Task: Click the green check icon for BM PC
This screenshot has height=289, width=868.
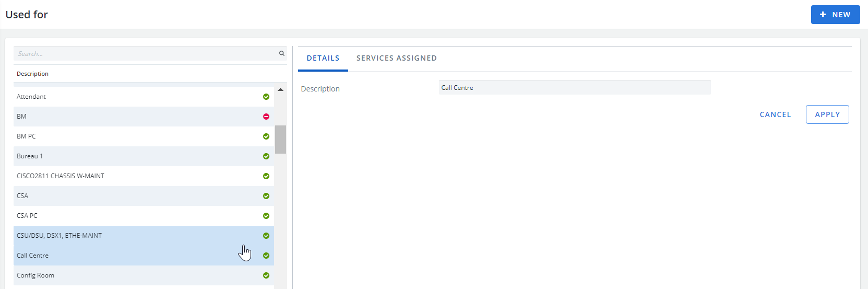Action: pyautogui.click(x=266, y=136)
